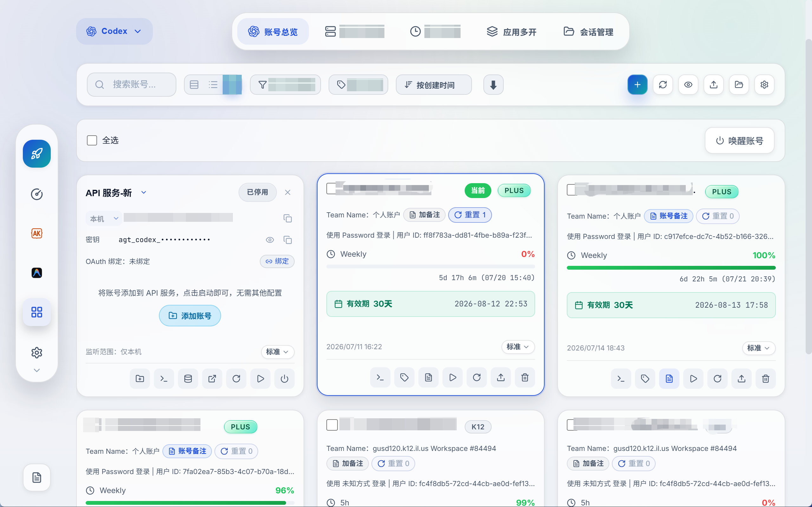This screenshot has width=812, height=507.
Task: Switch to the 会话管理 tab
Action: [x=588, y=32]
